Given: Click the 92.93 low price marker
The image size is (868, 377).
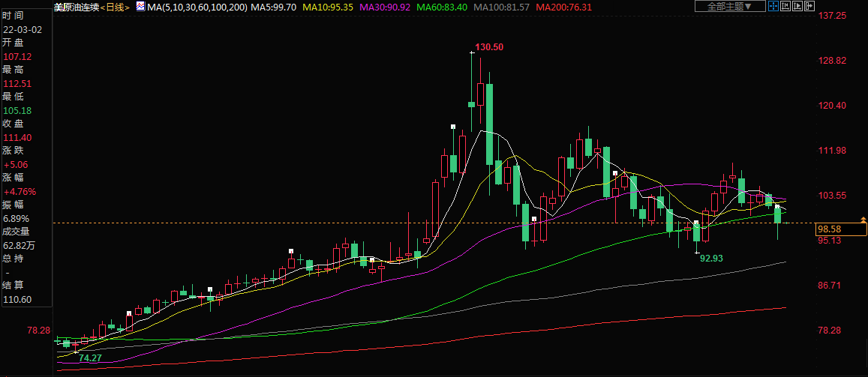Looking at the screenshot, I should pyautogui.click(x=710, y=258).
